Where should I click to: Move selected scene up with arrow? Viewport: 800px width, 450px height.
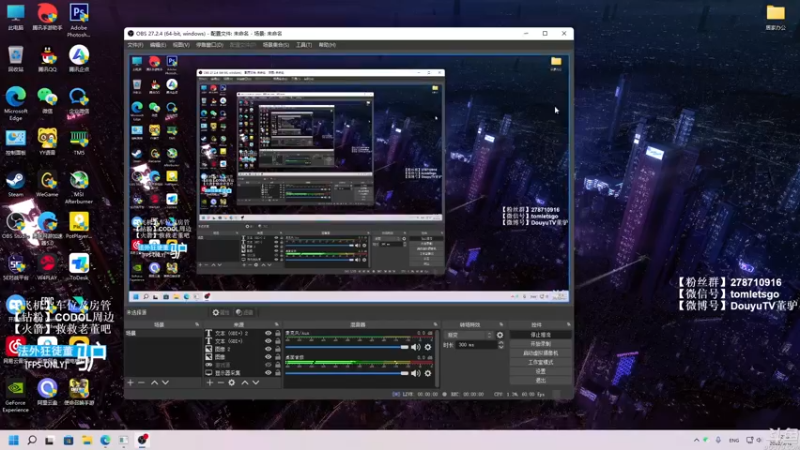[155, 383]
